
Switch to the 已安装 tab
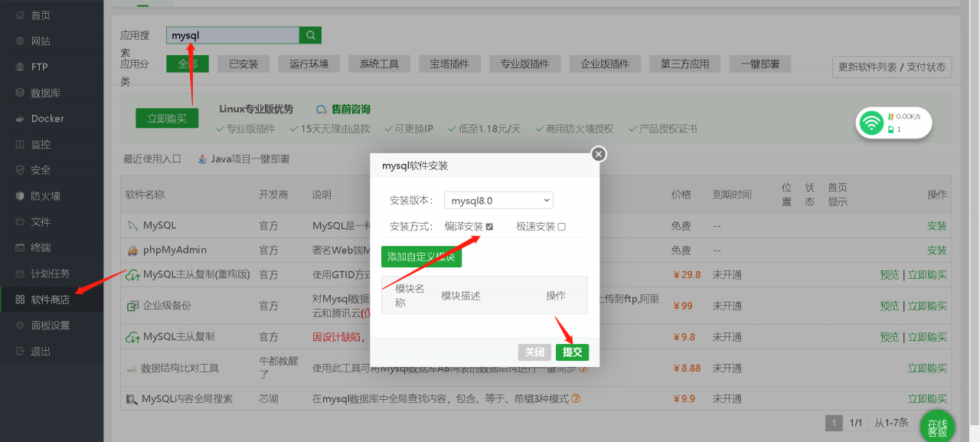[x=243, y=64]
